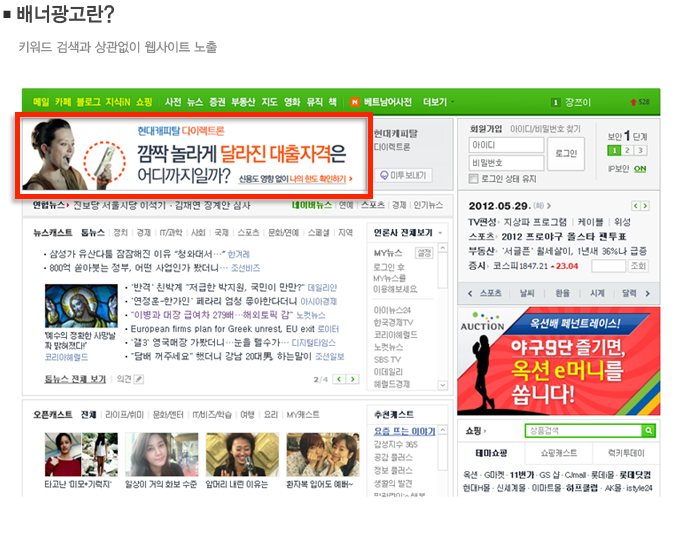The image size is (689, 544).
Task: Click the stock search input field beside 조회
Action: tap(608, 266)
